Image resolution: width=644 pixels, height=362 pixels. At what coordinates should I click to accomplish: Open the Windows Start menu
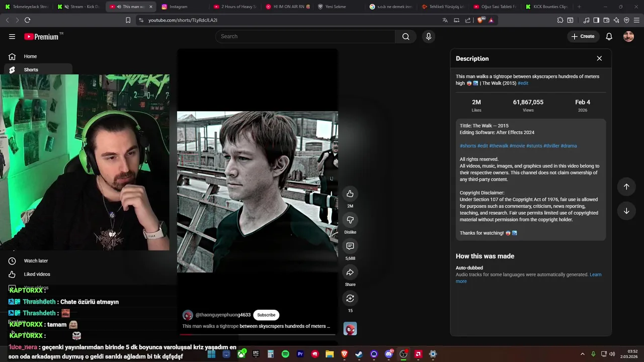[x=212, y=354]
